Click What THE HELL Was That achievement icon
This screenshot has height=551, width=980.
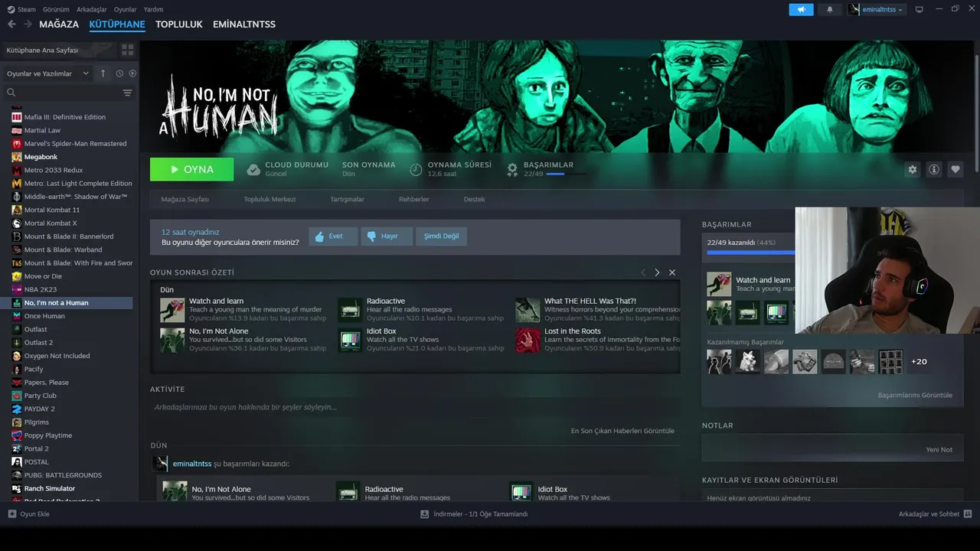pyautogui.click(x=528, y=310)
